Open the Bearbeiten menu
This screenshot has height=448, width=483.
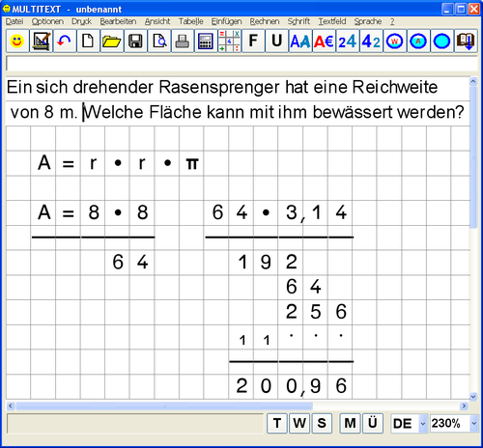pos(118,21)
